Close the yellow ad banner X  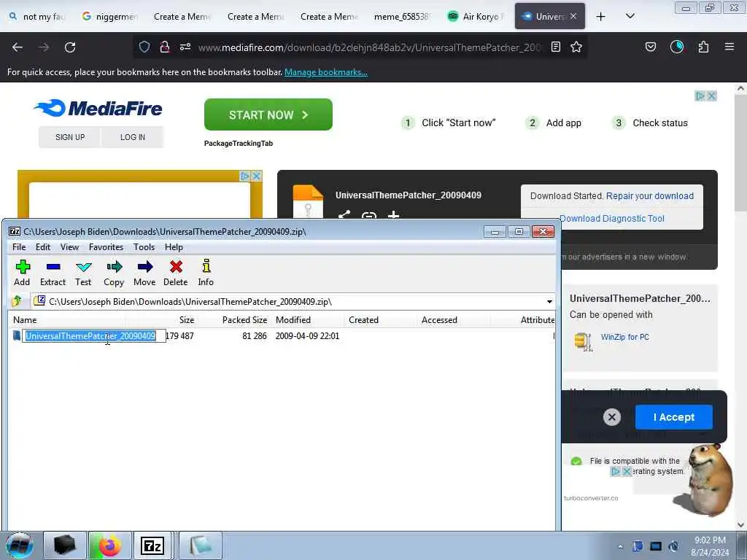point(256,176)
